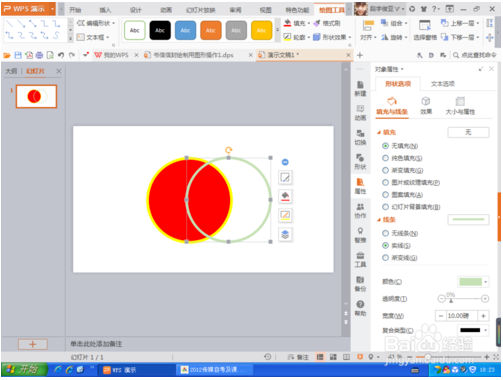
Task: Open the 协作 sidebar panel icon
Action: 360,210
